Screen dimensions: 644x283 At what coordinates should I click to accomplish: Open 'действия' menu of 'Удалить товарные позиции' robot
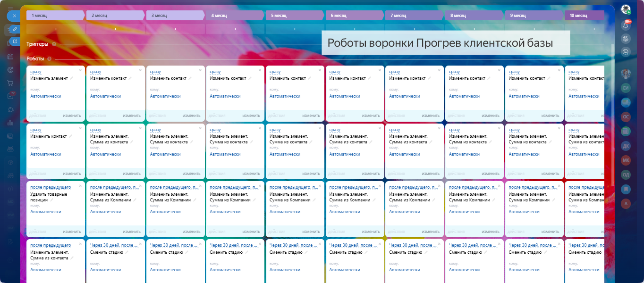pyautogui.click(x=38, y=231)
